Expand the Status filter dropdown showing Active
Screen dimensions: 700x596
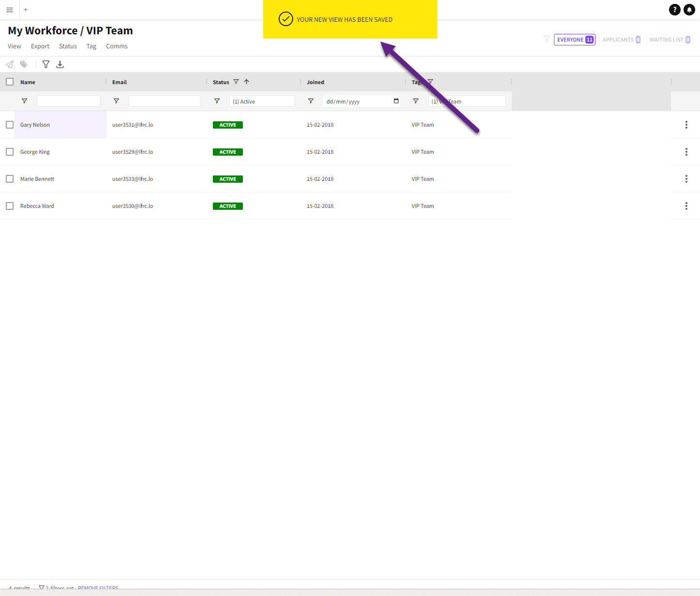coord(262,102)
